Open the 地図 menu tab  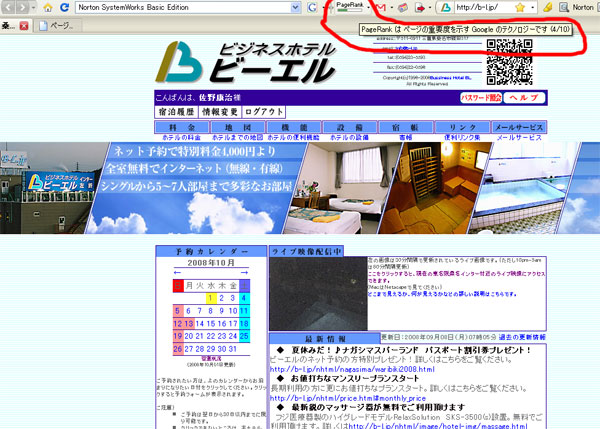tap(238, 127)
